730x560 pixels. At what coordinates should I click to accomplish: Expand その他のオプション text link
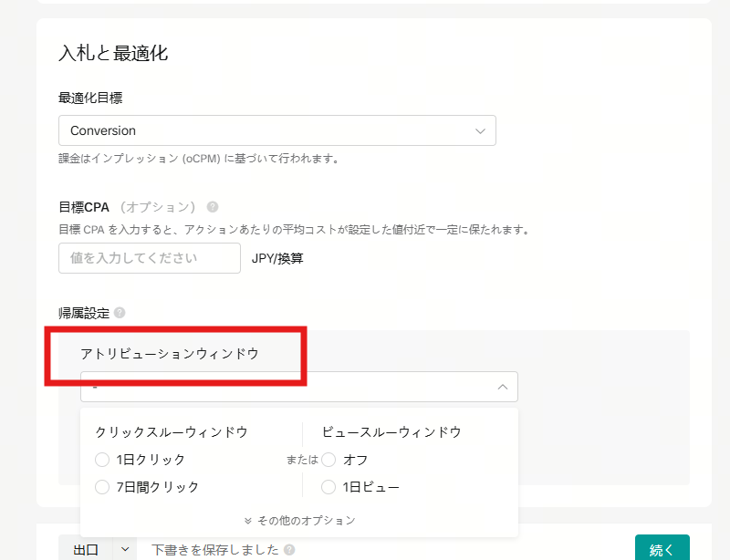306,521
